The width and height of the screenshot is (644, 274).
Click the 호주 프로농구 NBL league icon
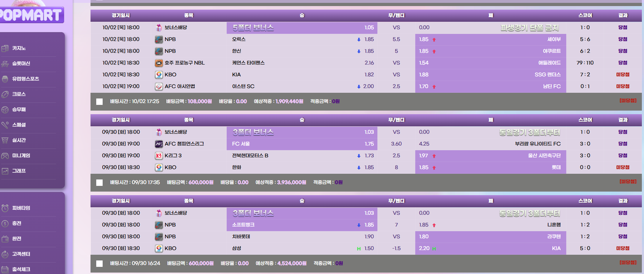[x=159, y=63]
